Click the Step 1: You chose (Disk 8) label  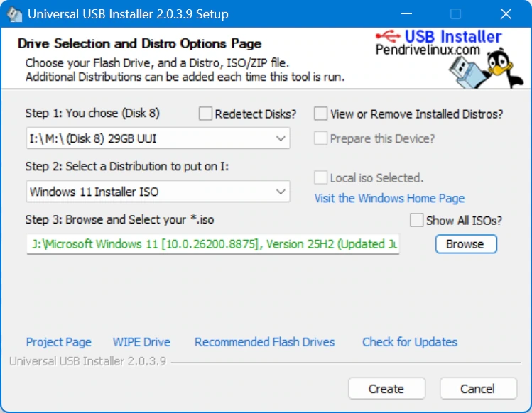point(92,114)
